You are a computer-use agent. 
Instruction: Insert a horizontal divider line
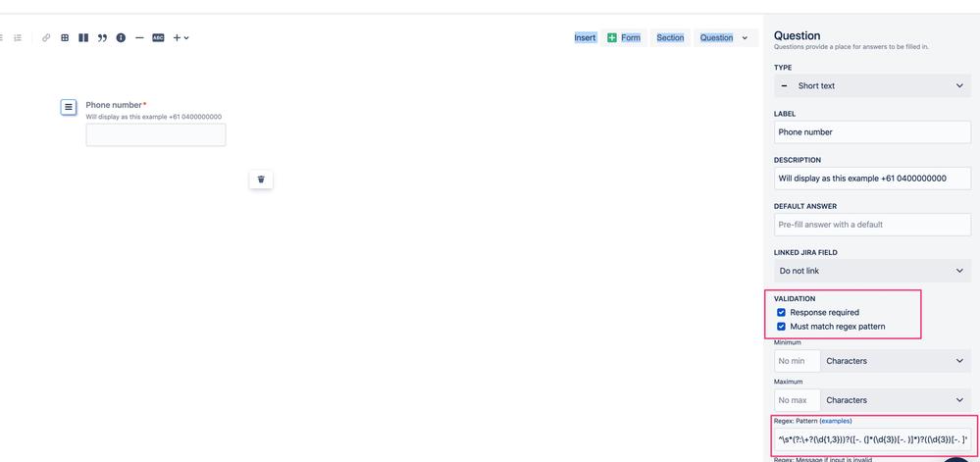pyautogui.click(x=139, y=37)
